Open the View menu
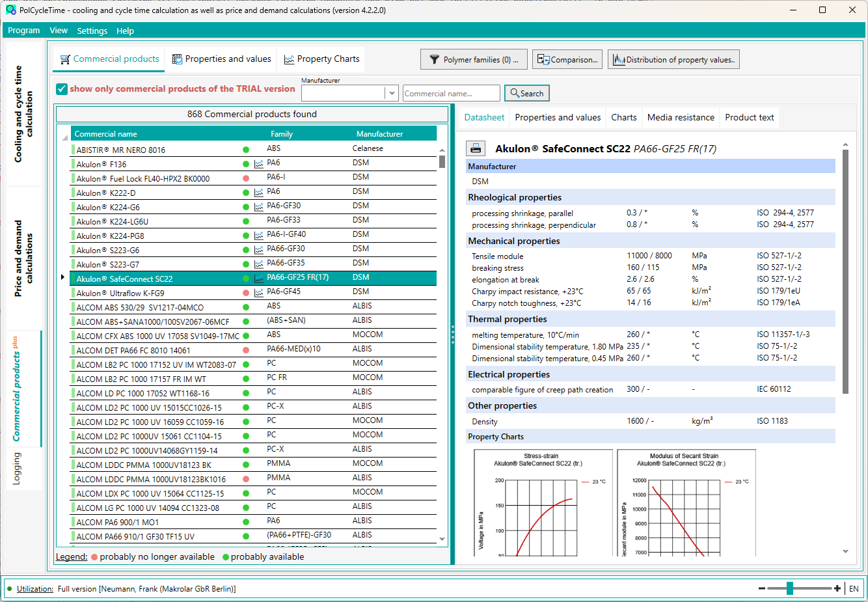 59,31
